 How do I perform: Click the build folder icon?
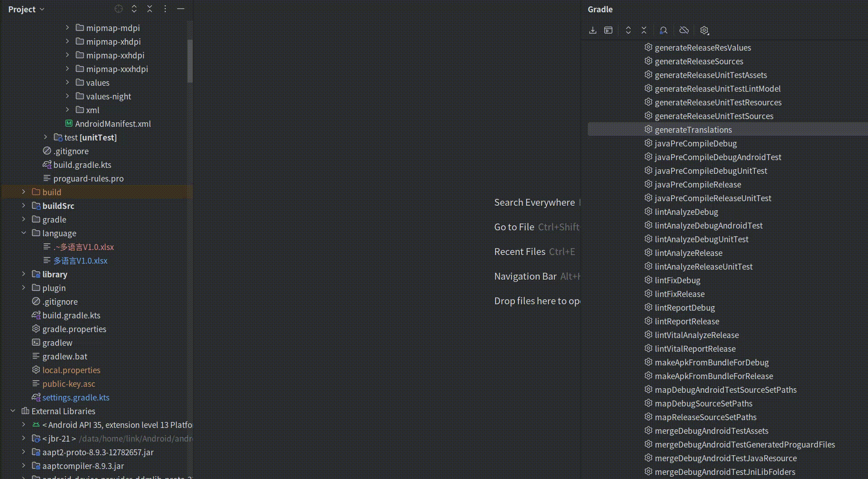click(x=36, y=192)
